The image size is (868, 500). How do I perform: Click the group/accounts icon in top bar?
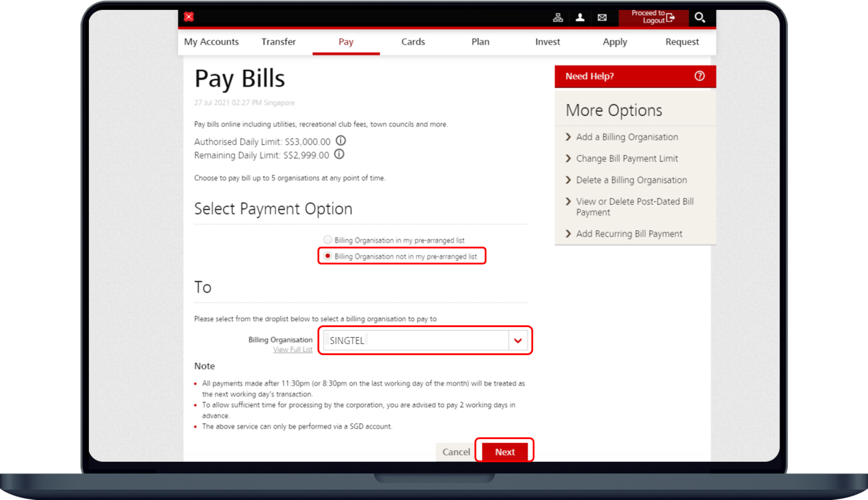point(557,16)
